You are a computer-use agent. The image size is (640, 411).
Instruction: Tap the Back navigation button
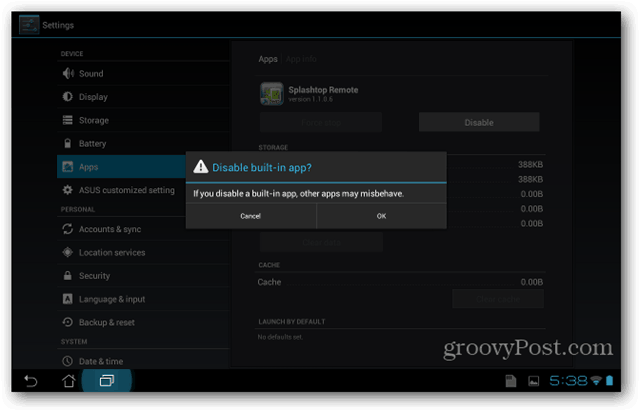(x=31, y=381)
